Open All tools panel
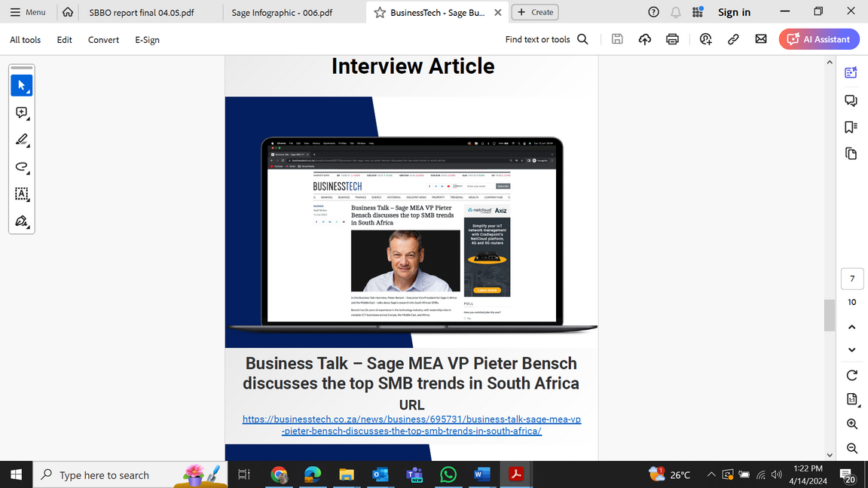 tap(25, 40)
